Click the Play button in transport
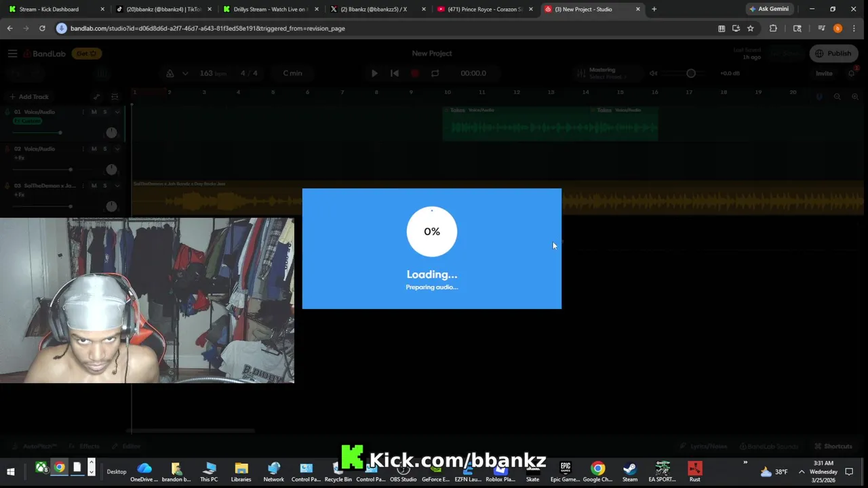Screen dimensions: 868x488 [374, 73]
